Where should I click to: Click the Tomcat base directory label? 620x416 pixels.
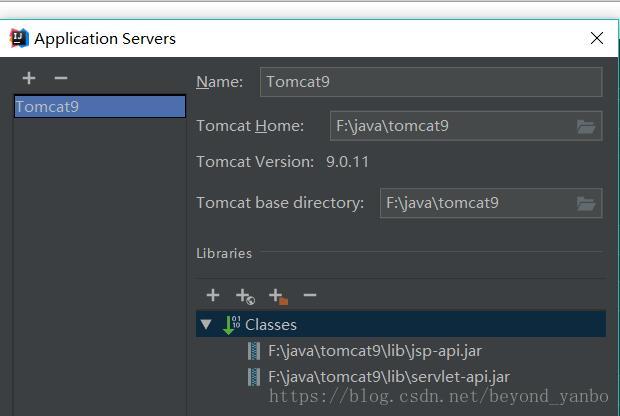tap(280, 203)
